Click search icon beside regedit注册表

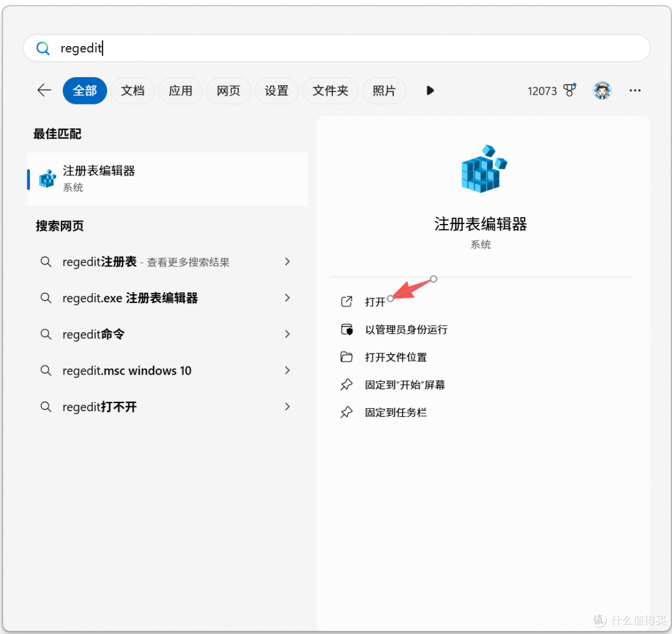coord(46,261)
